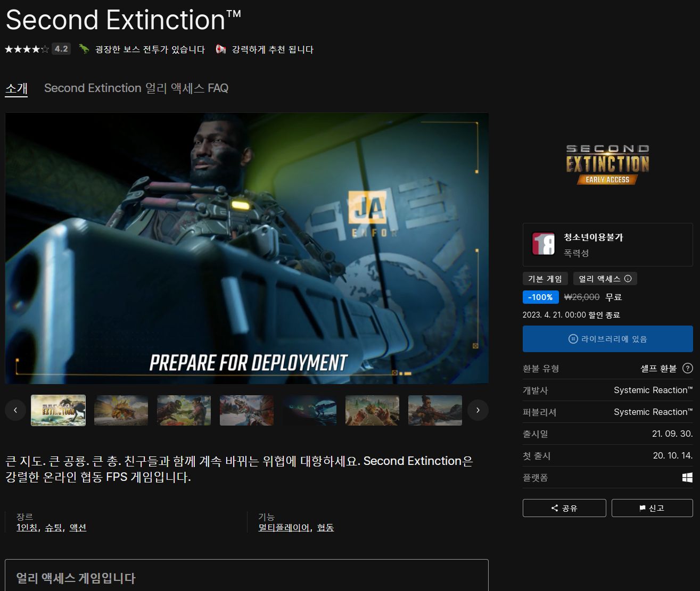700x591 pixels.
Task: Click the 라이브러리에 있음 button
Action: pos(608,339)
